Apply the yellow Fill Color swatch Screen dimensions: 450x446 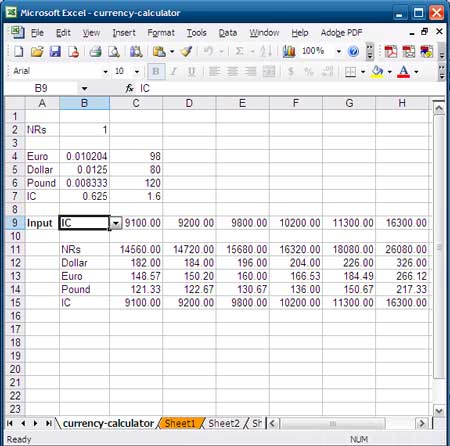[377, 71]
